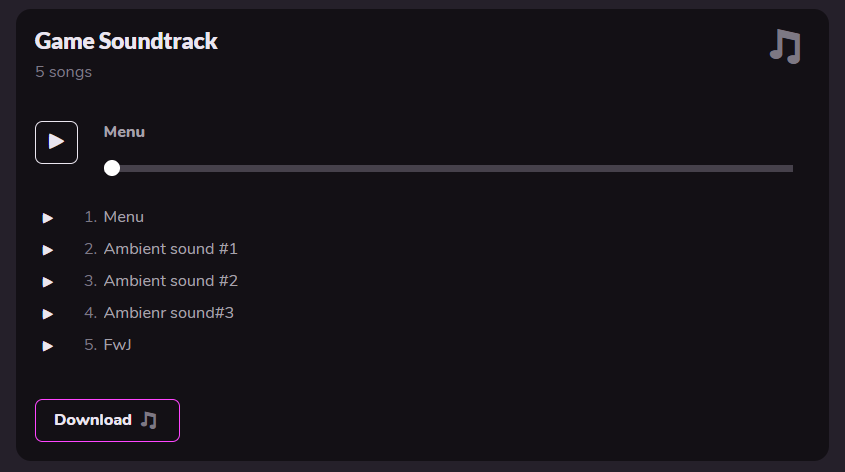Click the now-playing Menu label above slider

click(124, 132)
